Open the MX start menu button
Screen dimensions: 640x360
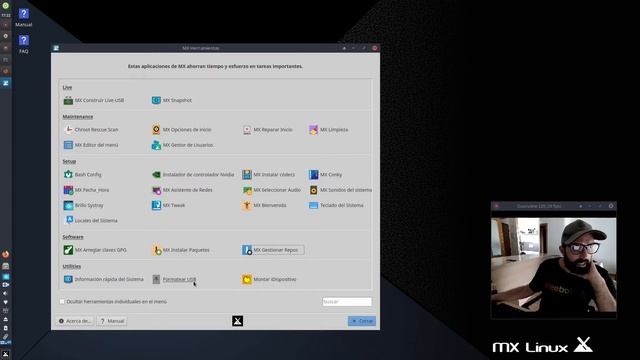[x=6, y=354]
